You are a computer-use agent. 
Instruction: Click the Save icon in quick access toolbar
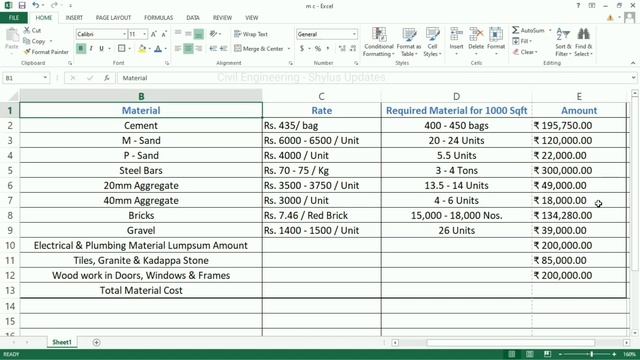click(22, 5)
